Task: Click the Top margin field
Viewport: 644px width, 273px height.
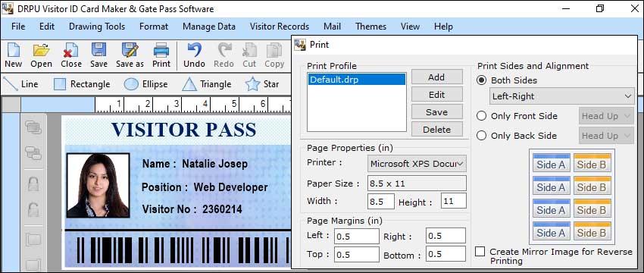Action: point(357,255)
